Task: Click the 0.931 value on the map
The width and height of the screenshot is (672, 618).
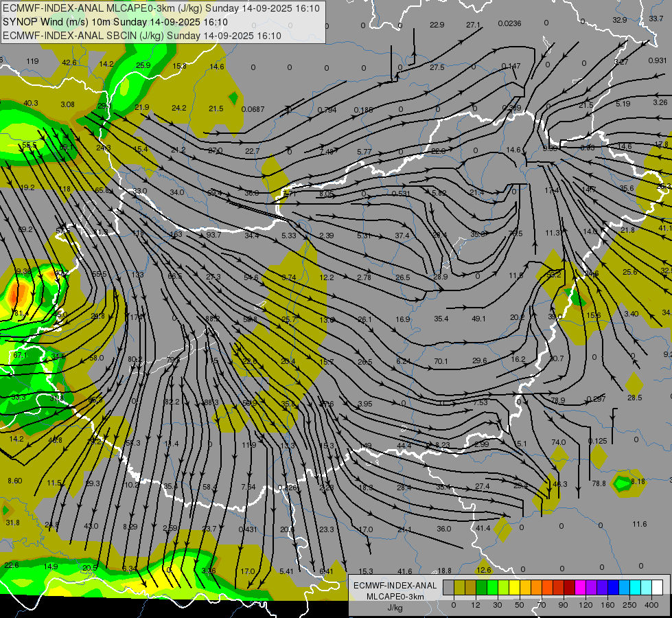Action: pyautogui.click(x=658, y=60)
